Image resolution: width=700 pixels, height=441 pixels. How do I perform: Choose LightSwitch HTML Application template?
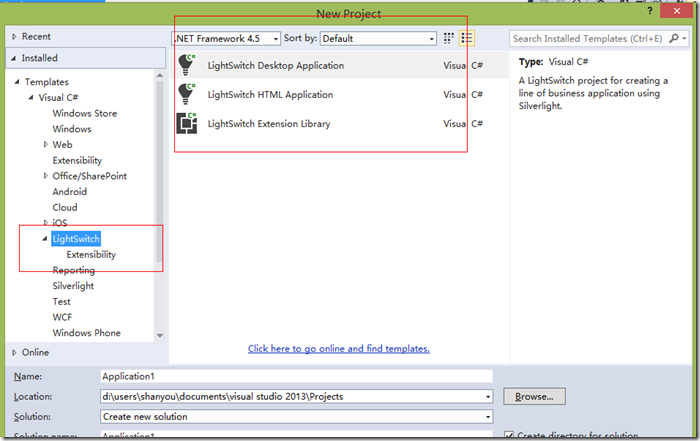tap(339, 94)
